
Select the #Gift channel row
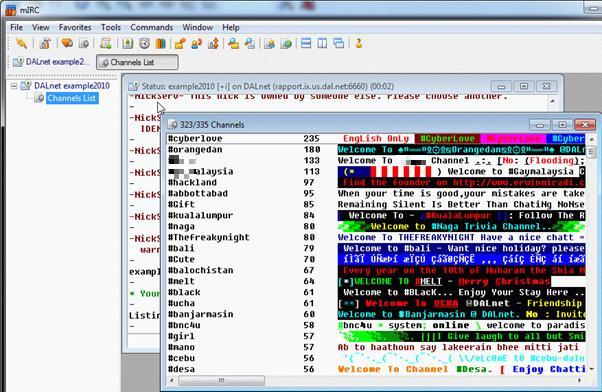coord(376,204)
